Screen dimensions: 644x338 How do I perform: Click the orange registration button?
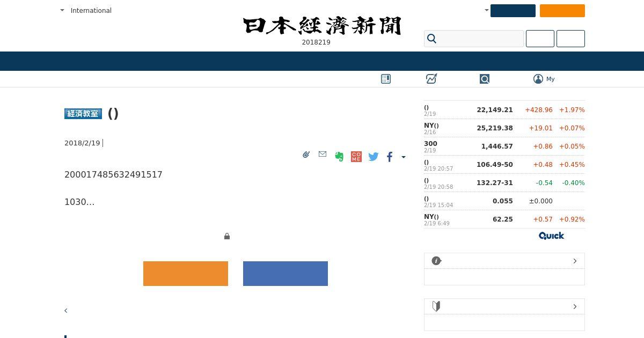pyautogui.click(x=186, y=274)
